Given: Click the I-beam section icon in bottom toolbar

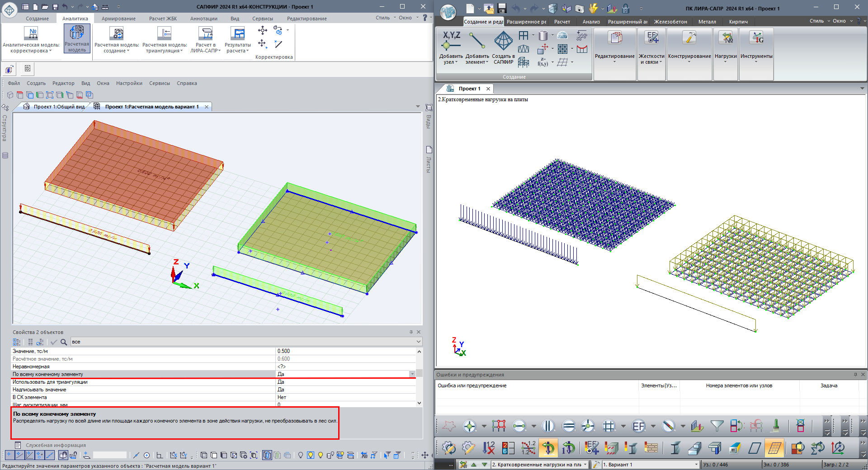Looking at the screenshot, I should (675, 448).
